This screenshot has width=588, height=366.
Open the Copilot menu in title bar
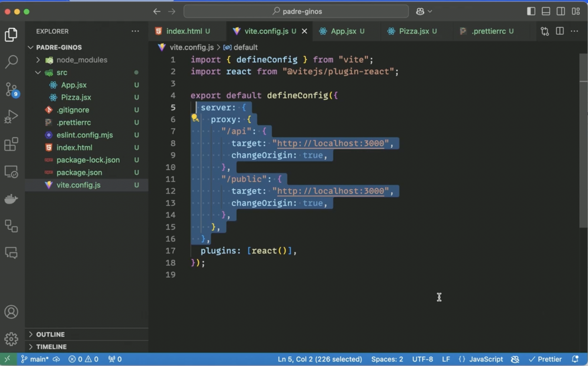pyautogui.click(x=424, y=11)
